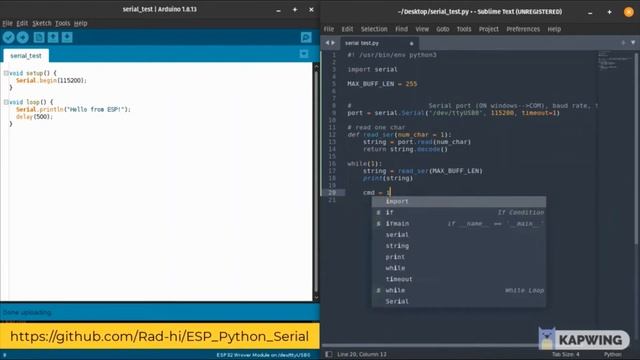Save sketch with Arduino Save icon
640x360 pixels.
67,38
